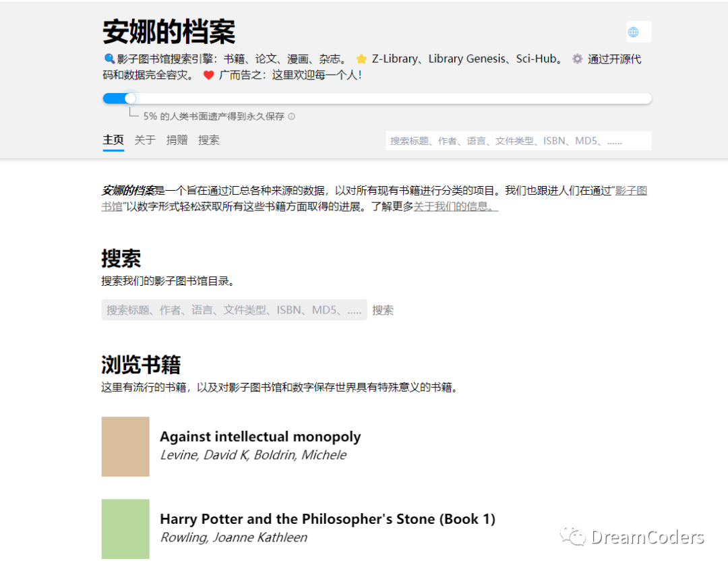Open Harry Potter and the Philosopher's Stone entry
728x567 pixels.
[328, 518]
